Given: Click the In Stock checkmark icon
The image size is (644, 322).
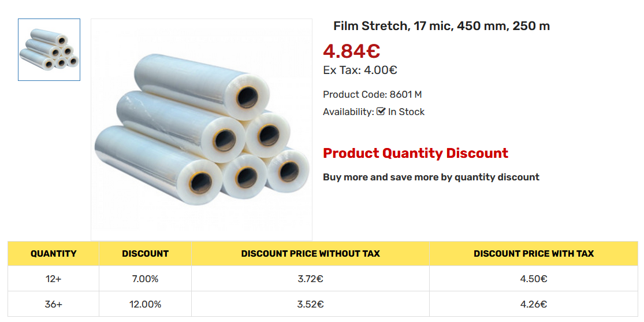Looking at the screenshot, I should click(x=381, y=112).
